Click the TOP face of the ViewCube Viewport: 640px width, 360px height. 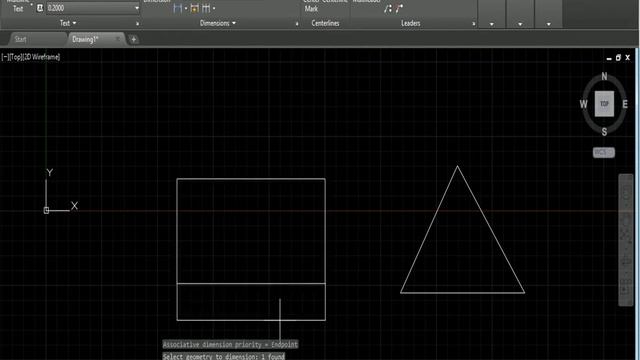[604, 104]
